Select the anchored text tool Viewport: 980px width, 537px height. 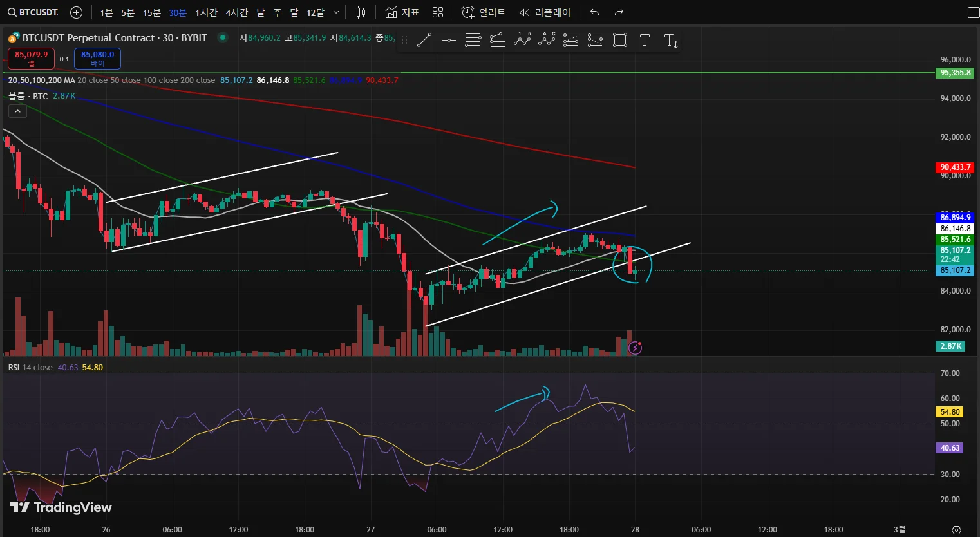pyautogui.click(x=671, y=41)
